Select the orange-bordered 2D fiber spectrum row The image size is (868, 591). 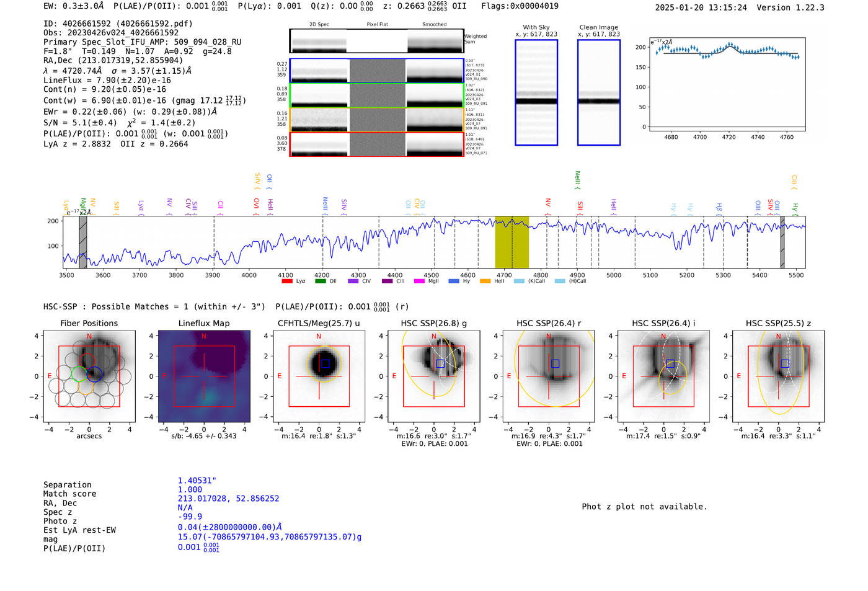click(377, 120)
